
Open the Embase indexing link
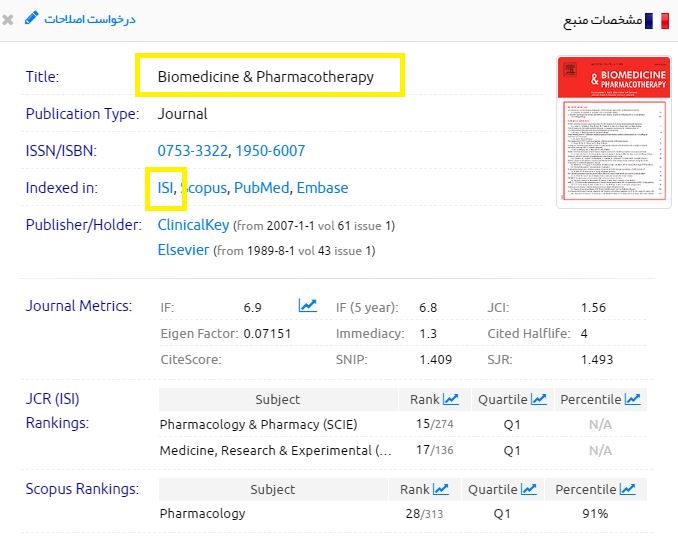[x=322, y=188]
